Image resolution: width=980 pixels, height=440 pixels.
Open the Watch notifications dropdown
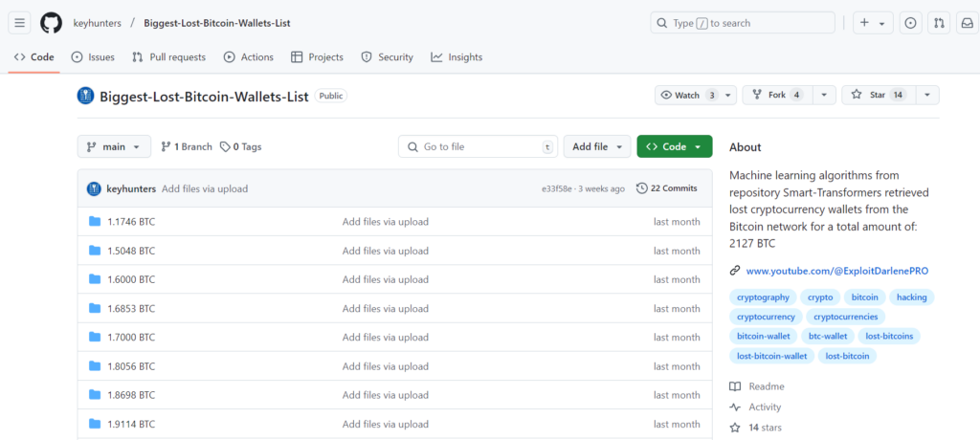pos(696,95)
